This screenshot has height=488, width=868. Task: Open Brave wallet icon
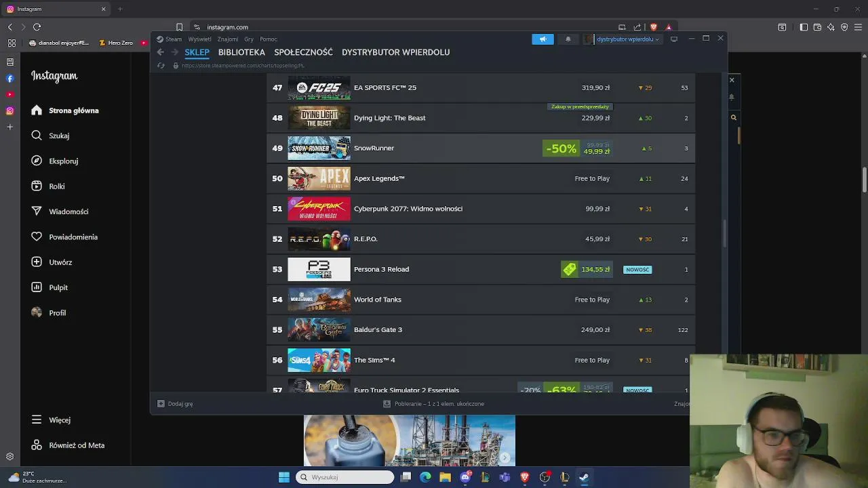coord(817,27)
